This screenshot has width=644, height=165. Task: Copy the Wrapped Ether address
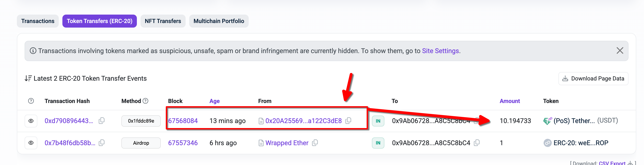coord(315,143)
